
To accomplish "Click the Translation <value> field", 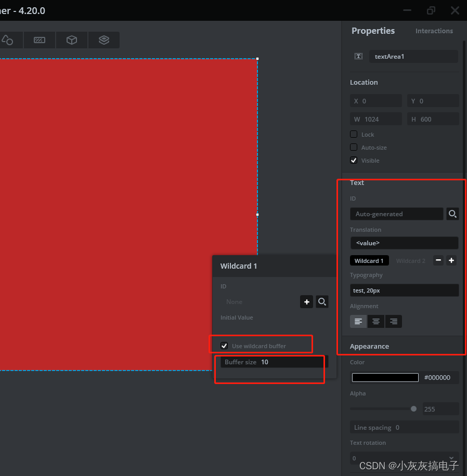I will click(x=405, y=243).
